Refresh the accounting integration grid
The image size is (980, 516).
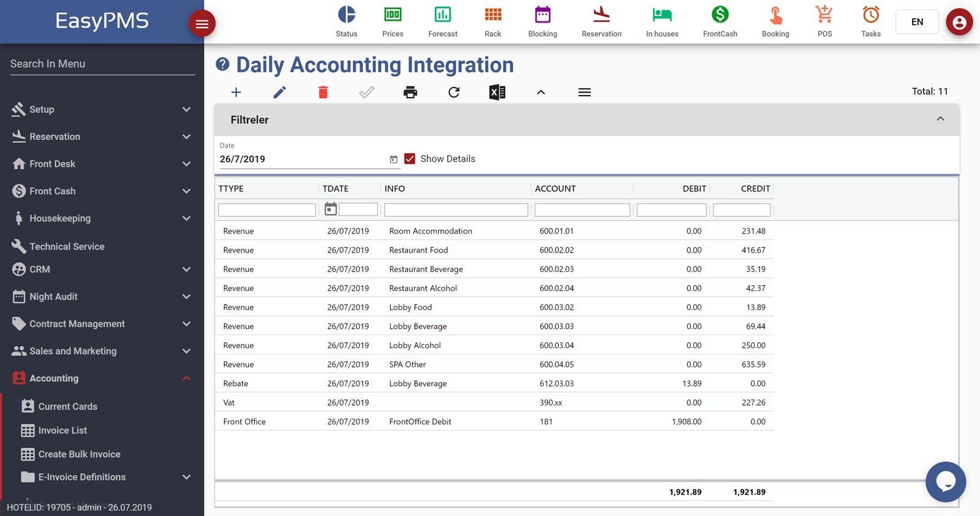[454, 93]
